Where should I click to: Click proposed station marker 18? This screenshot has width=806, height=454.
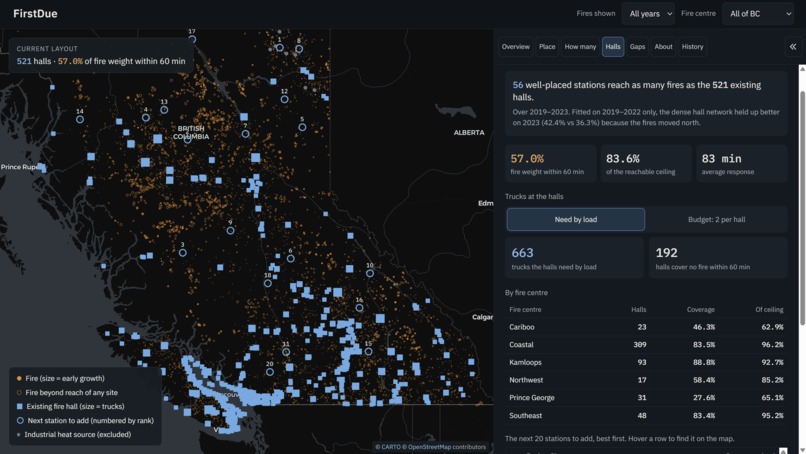tap(268, 283)
